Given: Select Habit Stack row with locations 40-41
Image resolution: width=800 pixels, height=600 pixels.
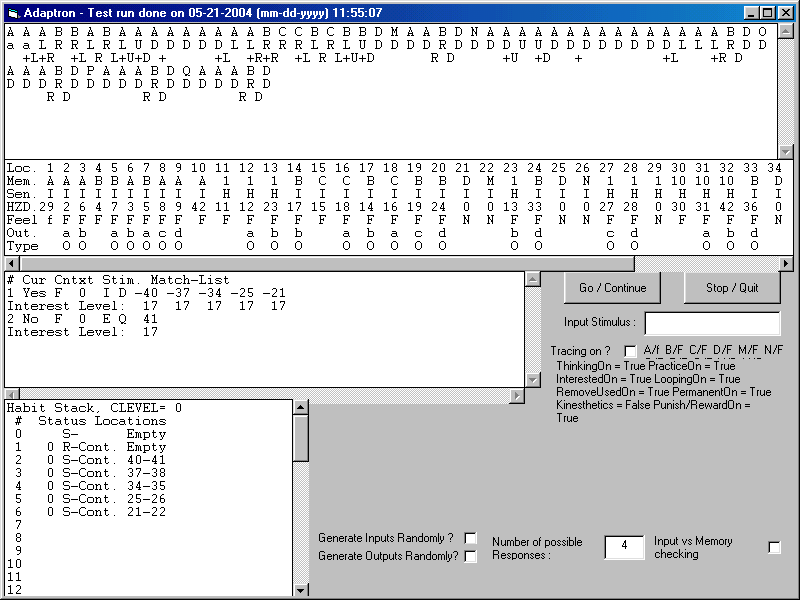Looking at the screenshot, I should (x=90, y=460).
